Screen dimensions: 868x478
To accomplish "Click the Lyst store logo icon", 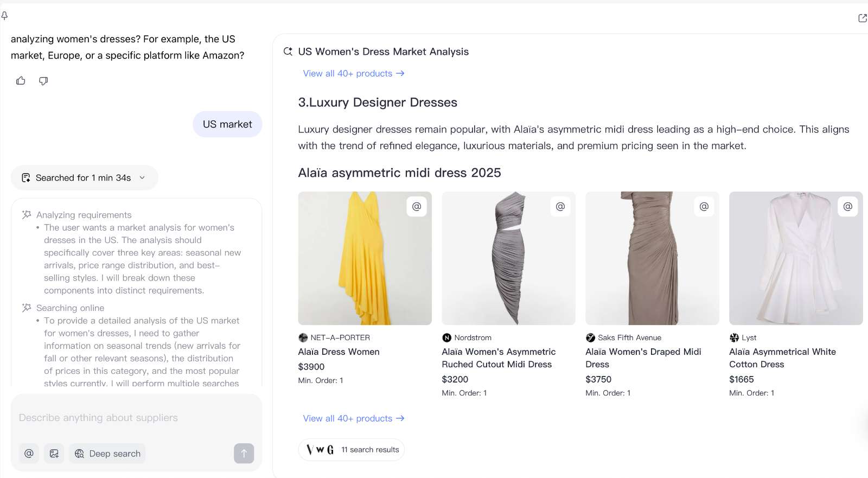I will 734,337.
